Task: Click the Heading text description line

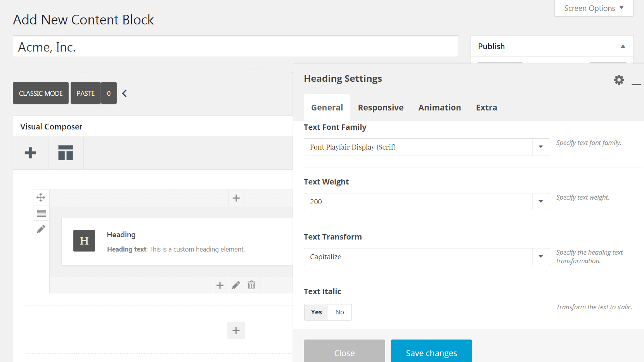Action: [x=176, y=249]
